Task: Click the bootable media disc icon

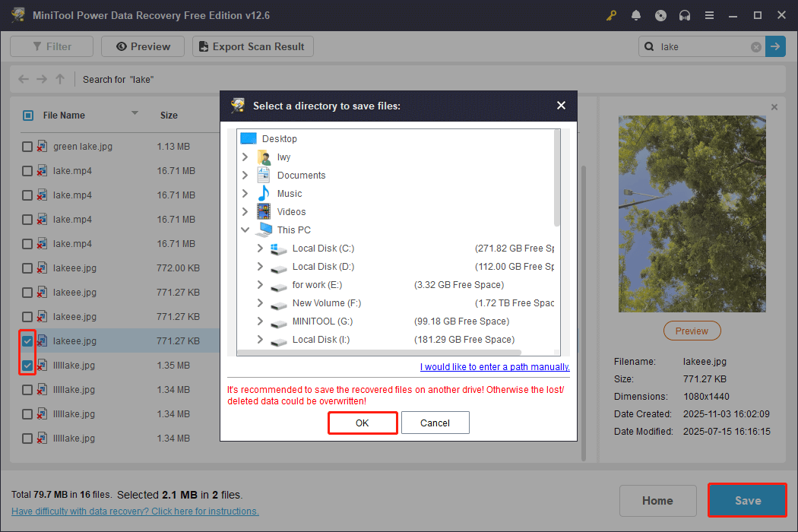Action: (x=660, y=15)
